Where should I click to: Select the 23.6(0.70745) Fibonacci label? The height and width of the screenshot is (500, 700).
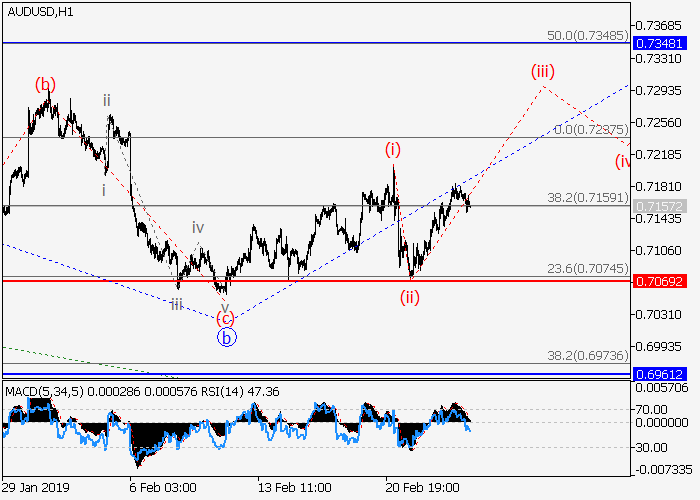click(588, 269)
